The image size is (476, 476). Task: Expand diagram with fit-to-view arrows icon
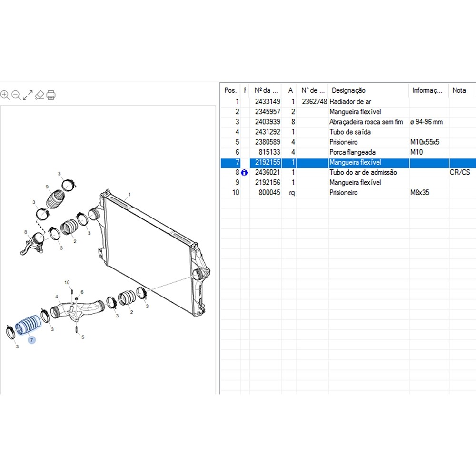pos(28,95)
